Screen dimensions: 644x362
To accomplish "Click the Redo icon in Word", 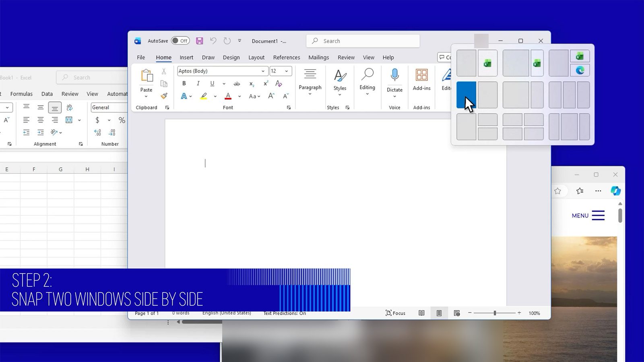I will pyautogui.click(x=227, y=41).
